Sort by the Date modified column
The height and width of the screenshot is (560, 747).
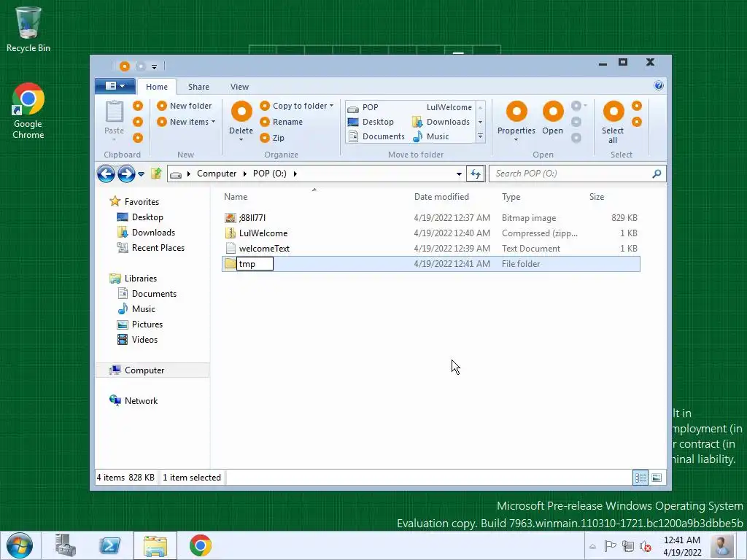(441, 197)
